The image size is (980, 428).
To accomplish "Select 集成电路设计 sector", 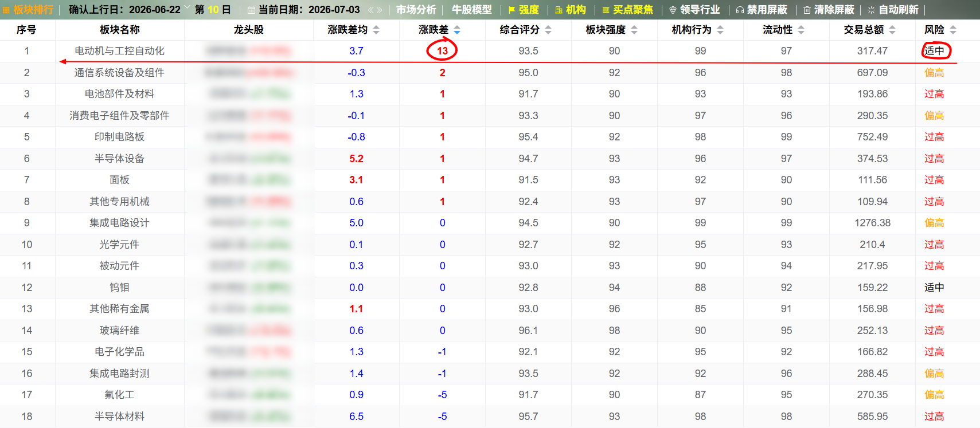I will [x=119, y=223].
